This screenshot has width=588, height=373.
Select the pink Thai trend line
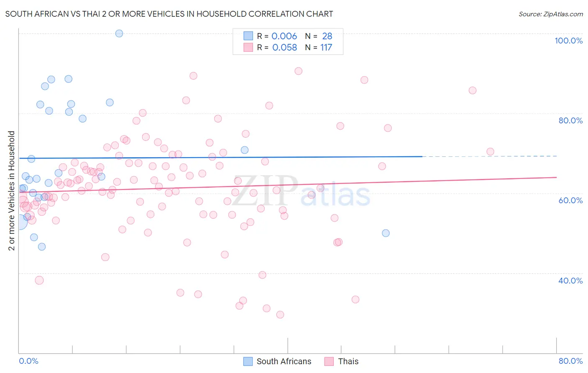288,184
